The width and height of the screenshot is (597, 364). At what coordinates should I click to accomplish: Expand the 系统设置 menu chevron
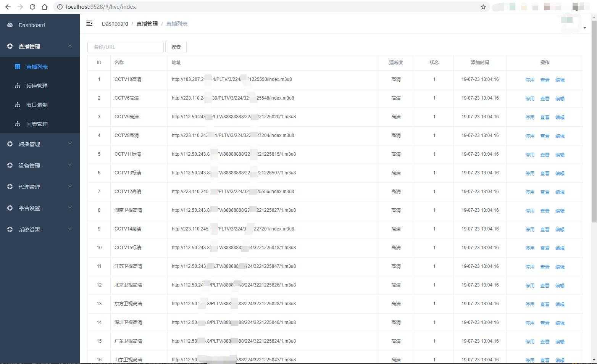click(70, 229)
